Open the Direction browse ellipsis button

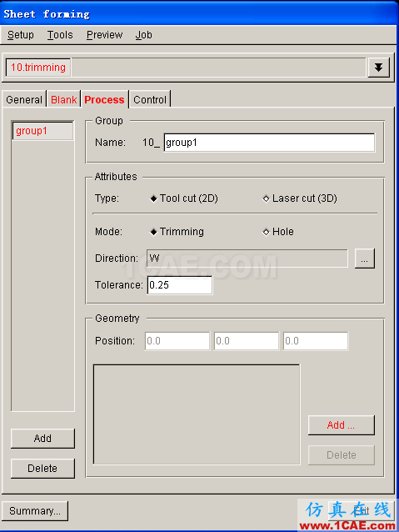364,258
